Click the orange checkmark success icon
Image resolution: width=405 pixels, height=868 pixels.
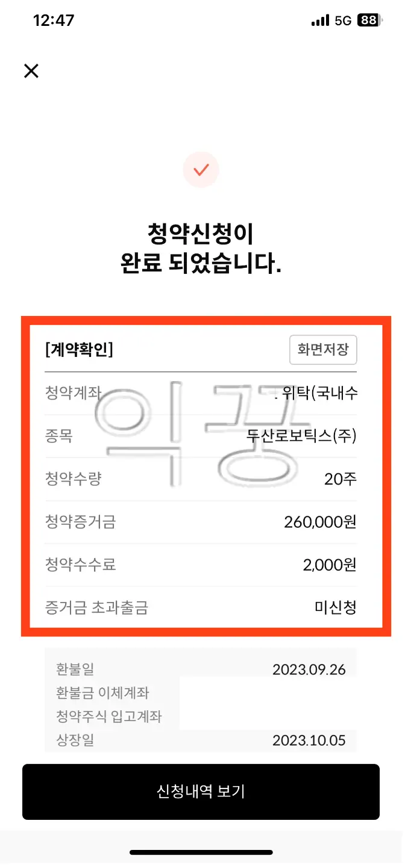coord(201,170)
